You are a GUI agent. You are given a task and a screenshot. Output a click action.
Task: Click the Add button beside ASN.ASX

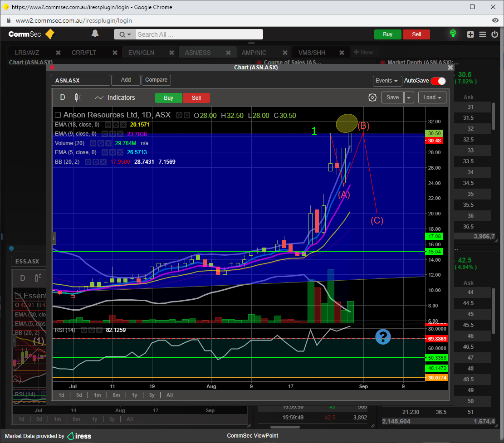(x=126, y=80)
